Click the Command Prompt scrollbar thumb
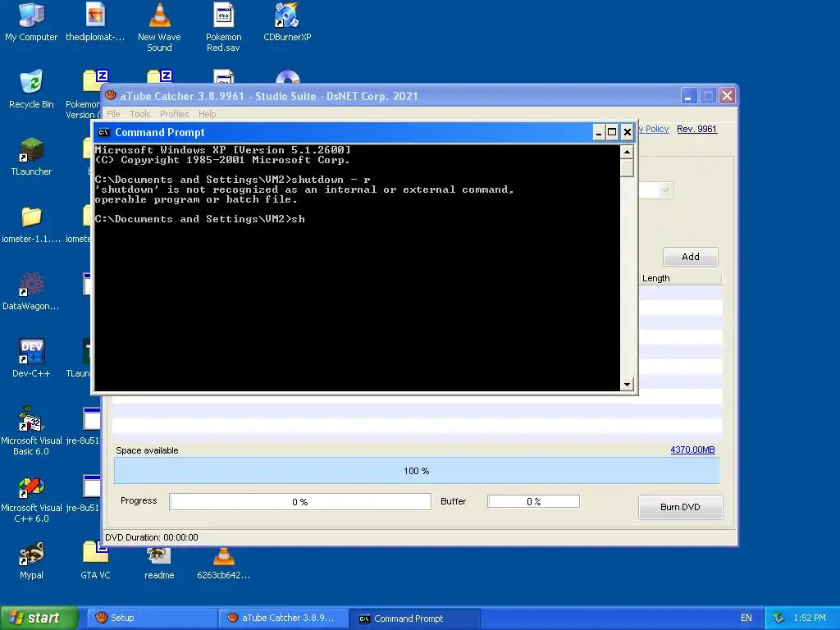840x630 pixels. (x=627, y=167)
